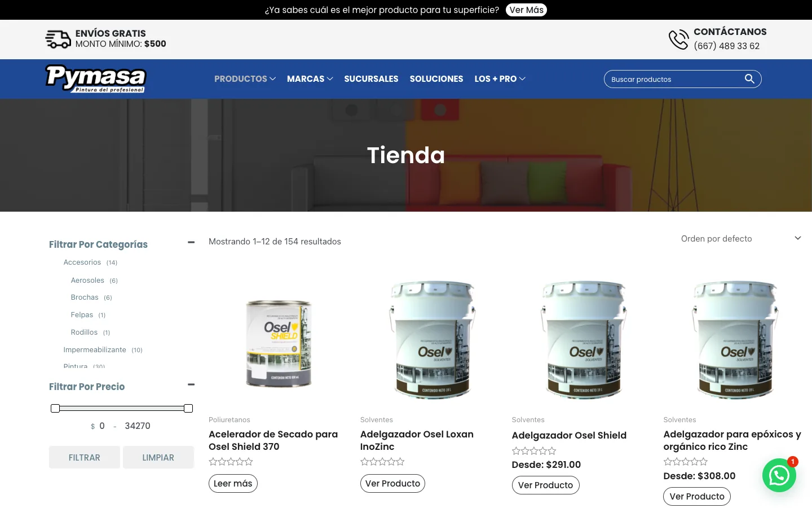
Task: Select the Accesorios category
Action: [82, 262]
